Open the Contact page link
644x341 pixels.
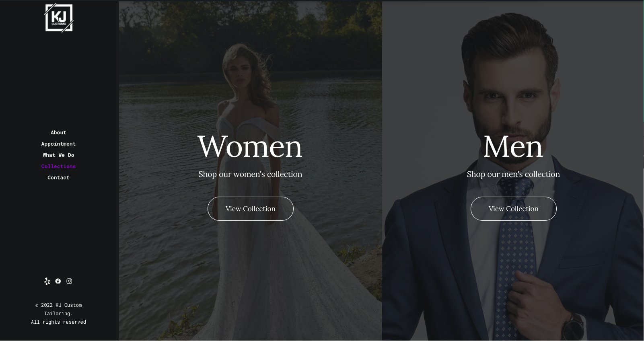pos(58,177)
